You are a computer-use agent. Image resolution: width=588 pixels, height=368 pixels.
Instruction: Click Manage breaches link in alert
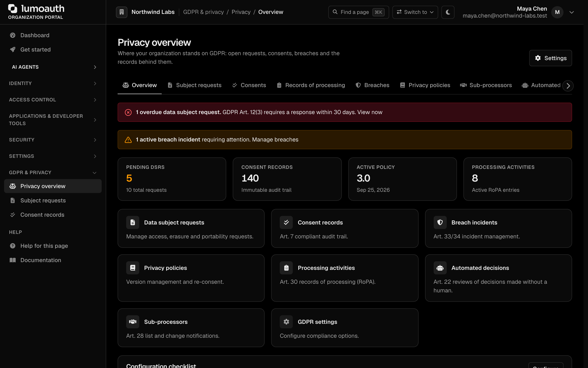275,140
